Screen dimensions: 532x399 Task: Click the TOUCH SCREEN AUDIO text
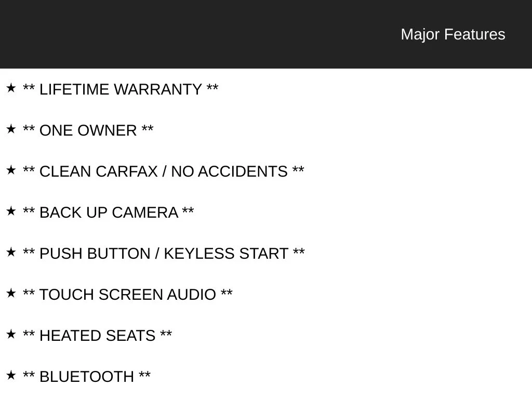click(128, 295)
